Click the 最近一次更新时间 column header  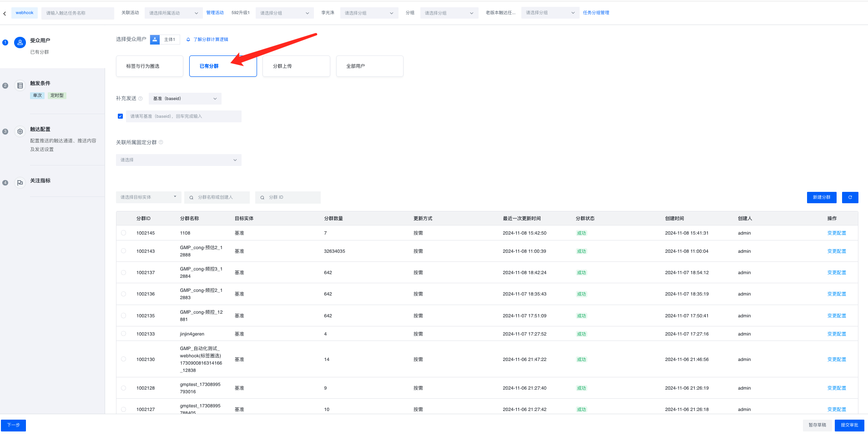click(522, 219)
